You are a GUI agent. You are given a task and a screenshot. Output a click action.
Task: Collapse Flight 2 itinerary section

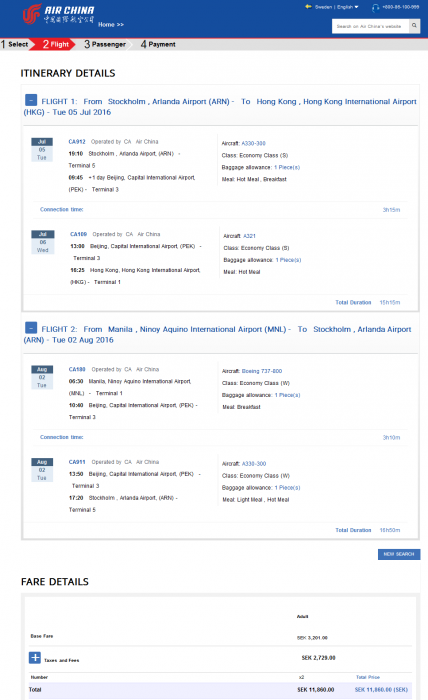coord(31,328)
